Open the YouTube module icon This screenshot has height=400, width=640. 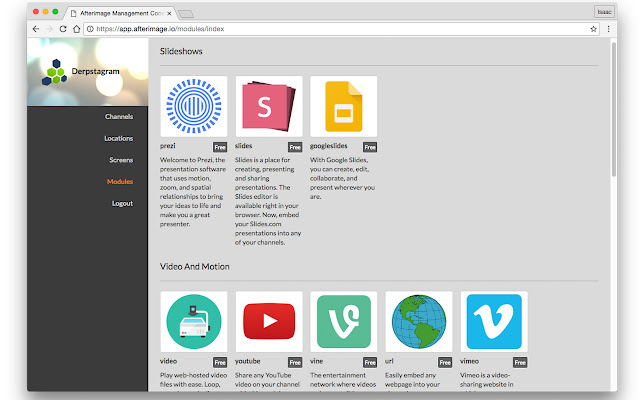269,322
